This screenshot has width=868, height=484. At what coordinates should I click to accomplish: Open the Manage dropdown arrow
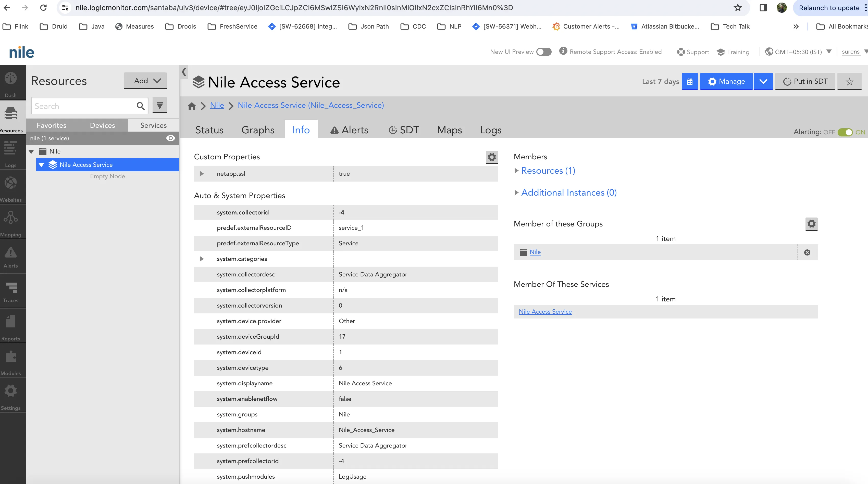pos(763,82)
